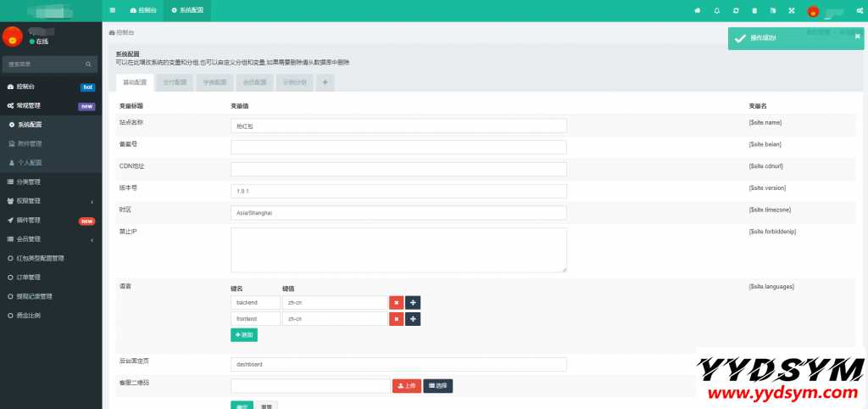The width and height of the screenshot is (868, 409).
Task: Click the dark plus button on the frontend row
Action: (x=413, y=319)
